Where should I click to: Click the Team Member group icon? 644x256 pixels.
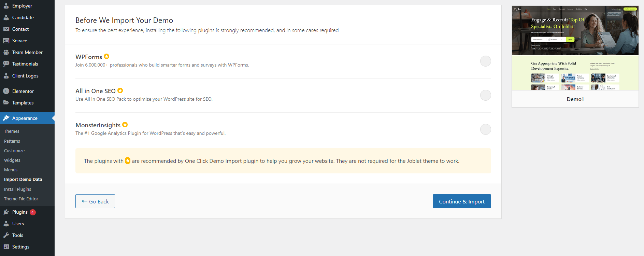[x=6, y=52]
